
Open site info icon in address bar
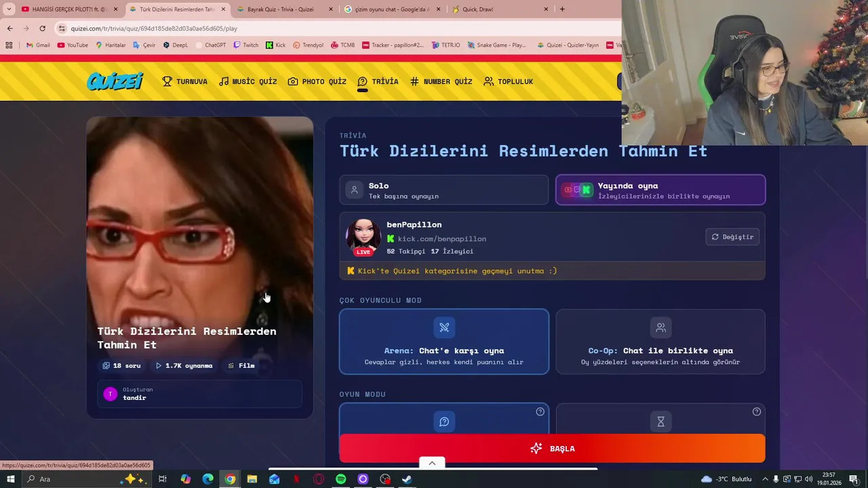[62, 28]
